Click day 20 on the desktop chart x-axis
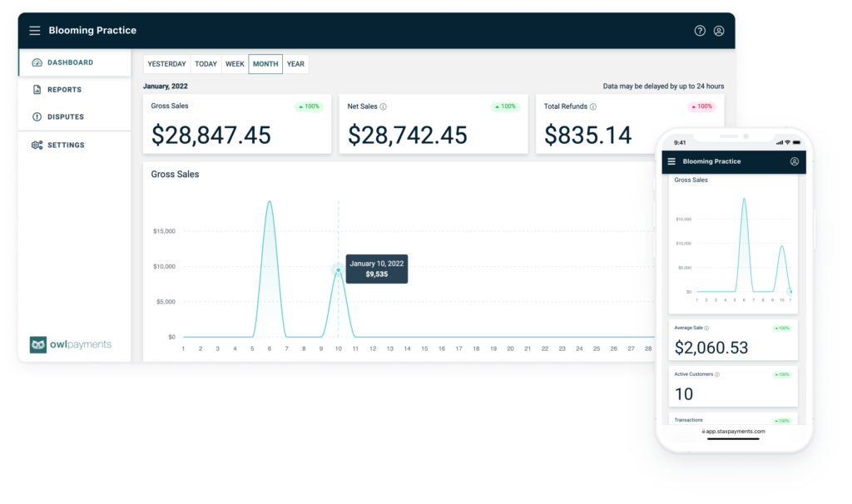852x504 pixels. click(x=510, y=348)
